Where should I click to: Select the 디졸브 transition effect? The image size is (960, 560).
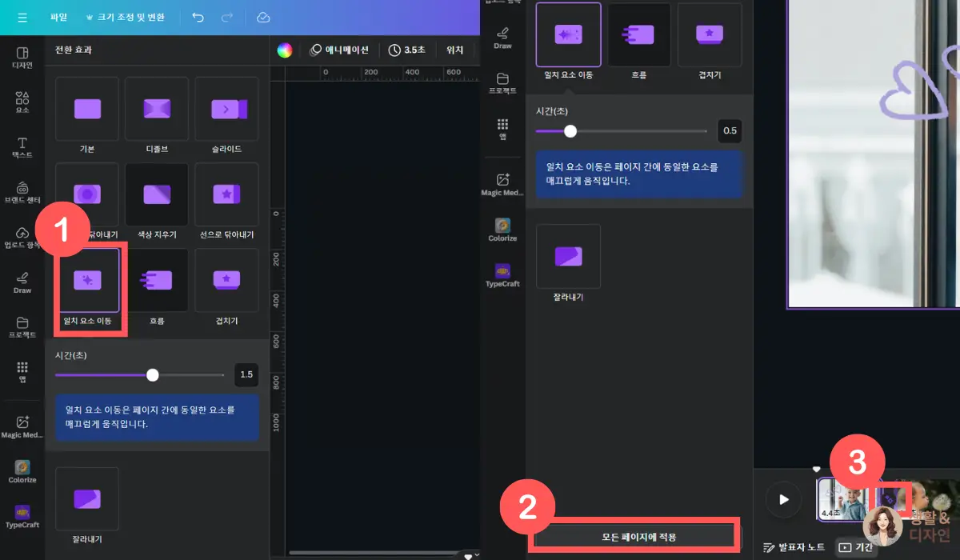point(156,108)
